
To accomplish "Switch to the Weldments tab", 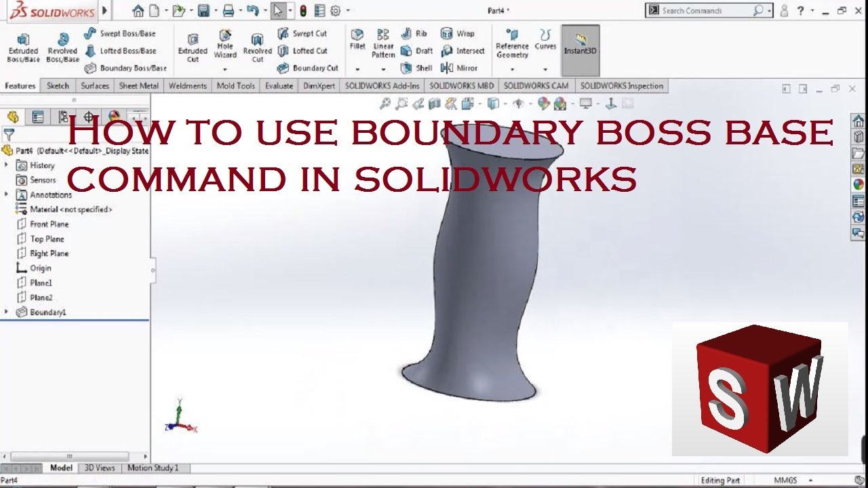I will [x=188, y=86].
